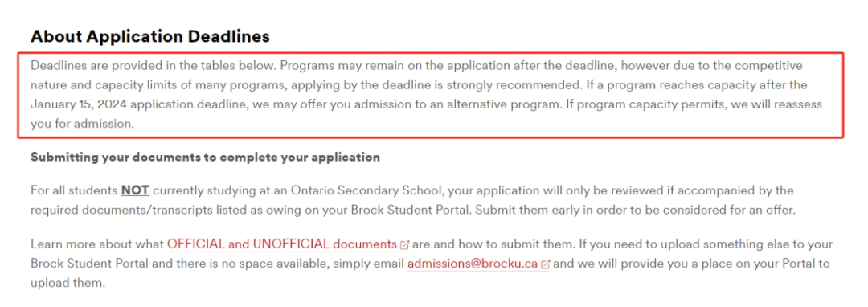Click the sentence Deadlines are provided in the tables below
The height and width of the screenshot is (307, 868).
(x=154, y=66)
